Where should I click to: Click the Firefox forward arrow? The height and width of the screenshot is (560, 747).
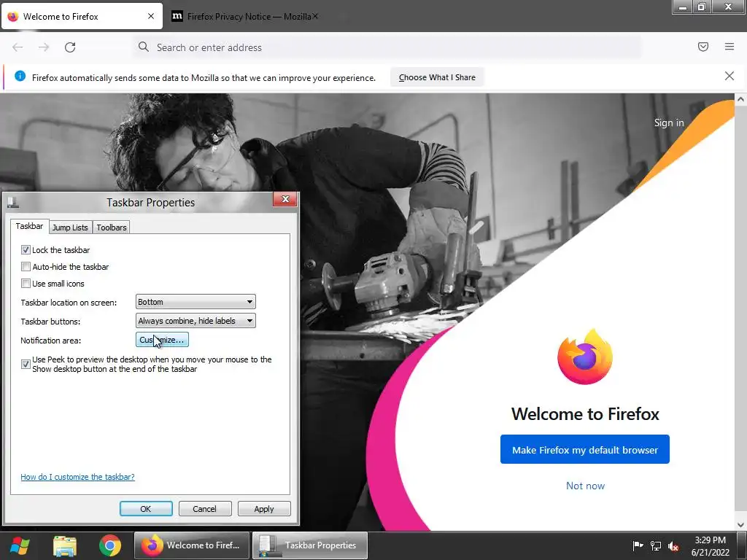tap(44, 47)
